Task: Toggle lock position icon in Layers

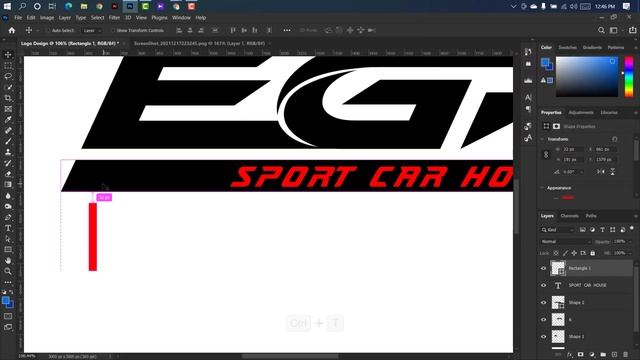Action: point(574,253)
